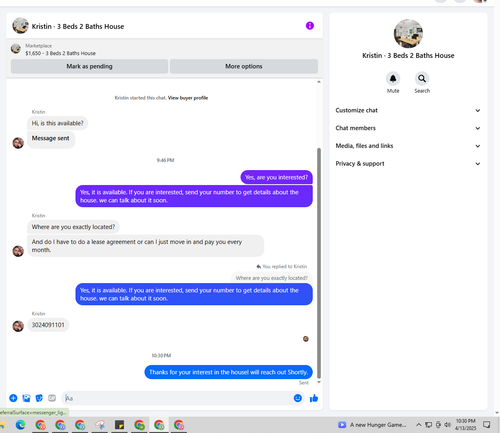
Task: Mute notifications with the bell icon
Action: coord(393,79)
